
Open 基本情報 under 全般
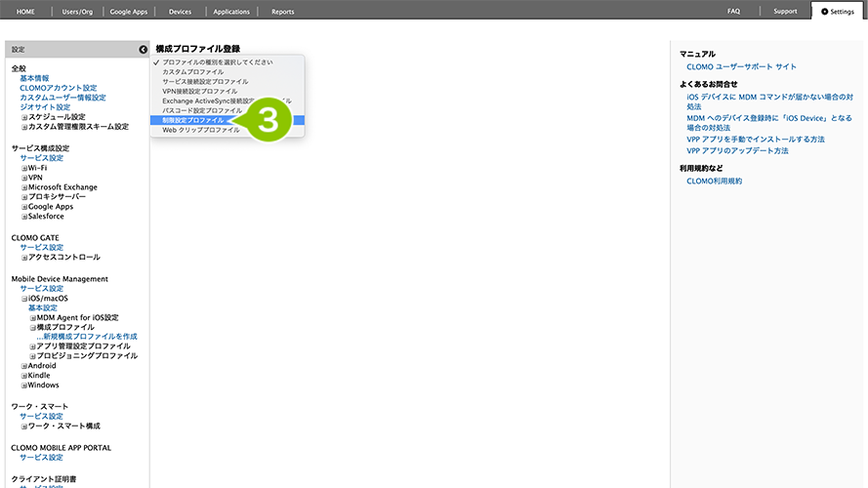(34, 78)
